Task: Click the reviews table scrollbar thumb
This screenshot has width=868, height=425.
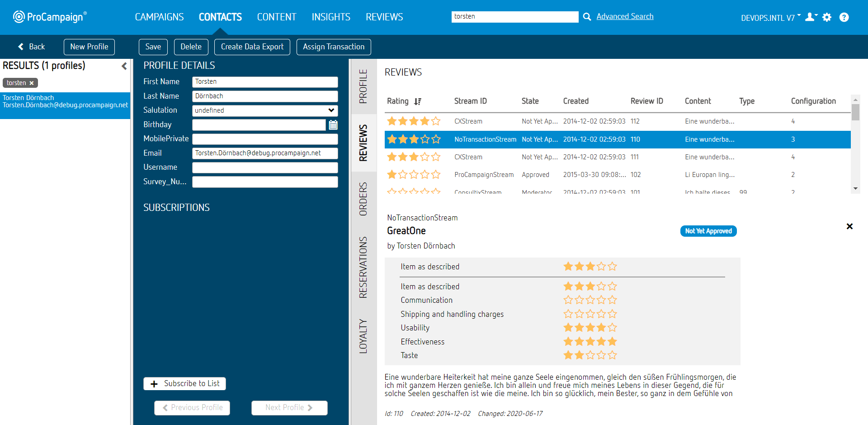Action: click(855, 112)
